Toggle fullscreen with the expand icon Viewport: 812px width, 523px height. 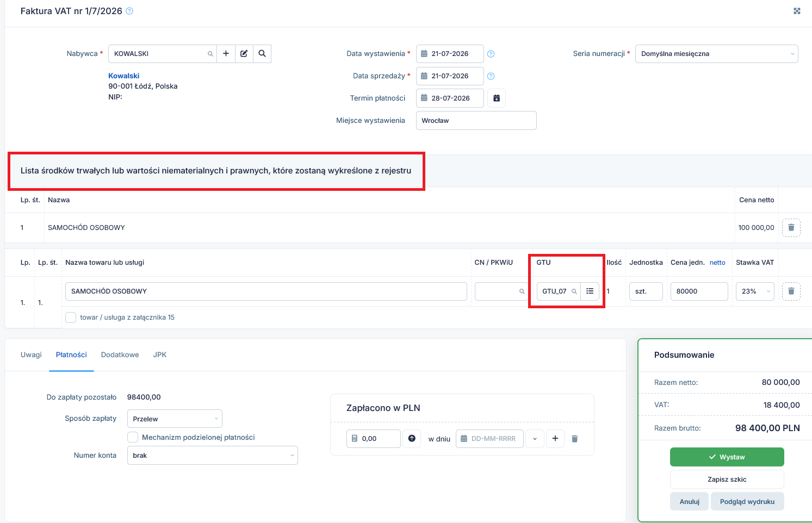pyautogui.click(x=797, y=11)
